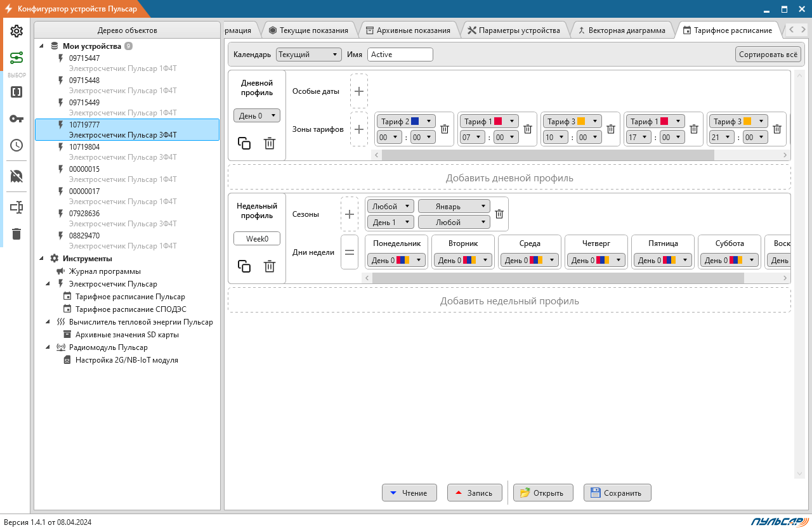Click the Week0 name field

(x=257, y=239)
